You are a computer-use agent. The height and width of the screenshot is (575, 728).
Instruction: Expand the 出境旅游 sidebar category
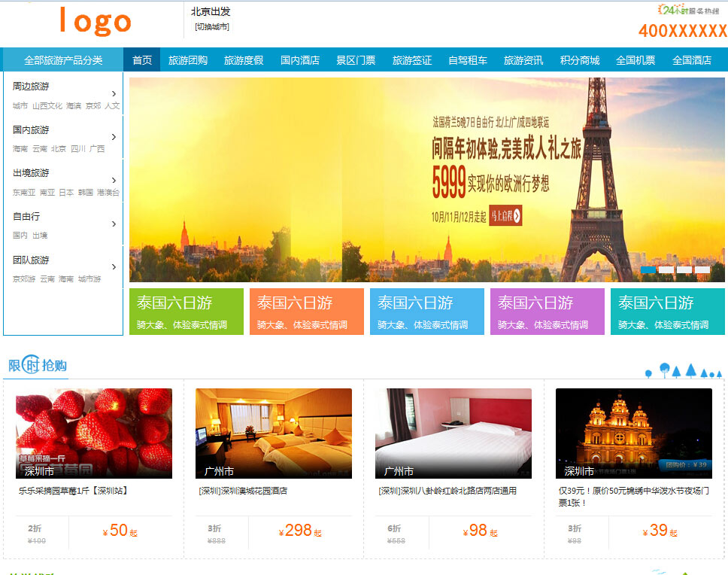point(30,173)
